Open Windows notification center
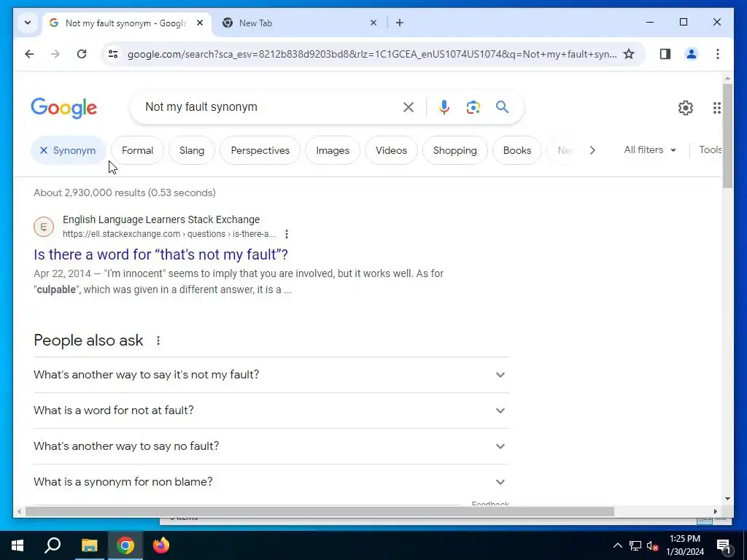This screenshot has width=747, height=560. pyautogui.click(x=724, y=546)
